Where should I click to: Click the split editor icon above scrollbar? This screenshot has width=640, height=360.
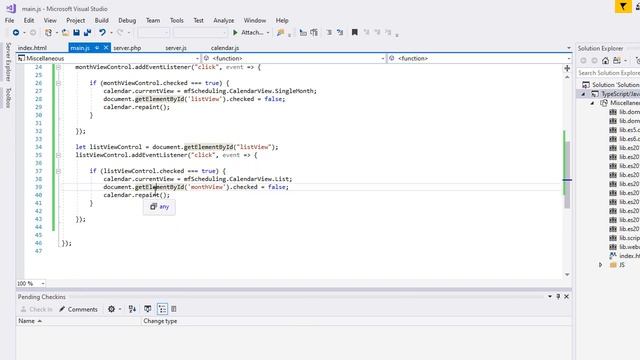[x=567, y=68]
